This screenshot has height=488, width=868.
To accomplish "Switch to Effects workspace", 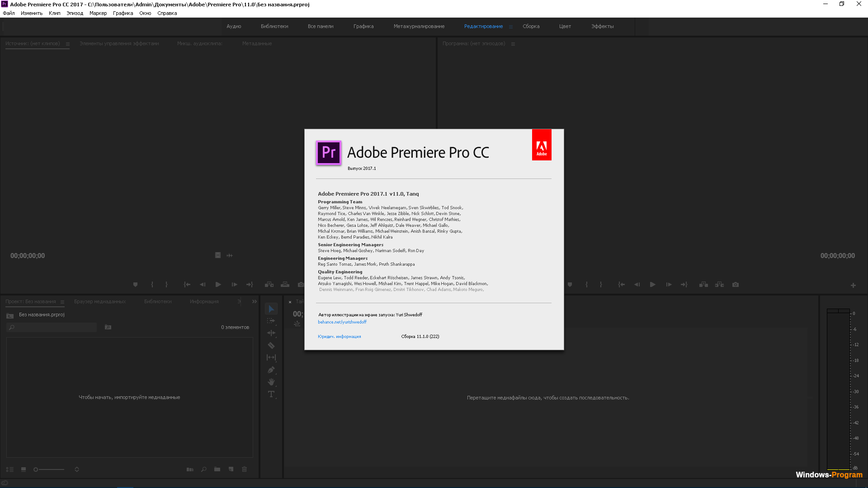I will (603, 26).
